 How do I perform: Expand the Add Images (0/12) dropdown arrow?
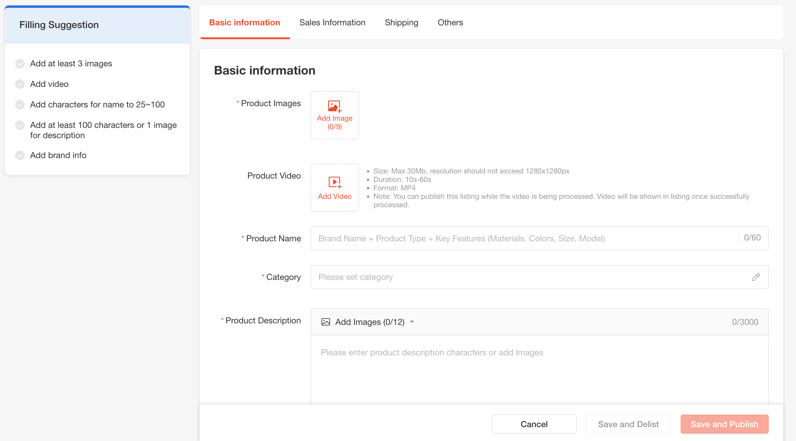[412, 322]
